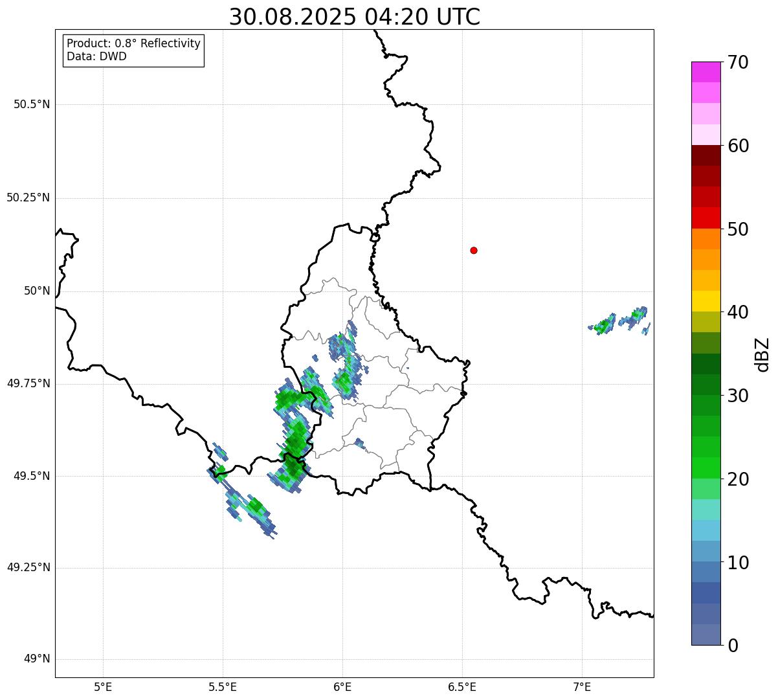Click the plot title 30.08.2025 04:20 UTC
This screenshot has height=700, width=778.
point(355,17)
